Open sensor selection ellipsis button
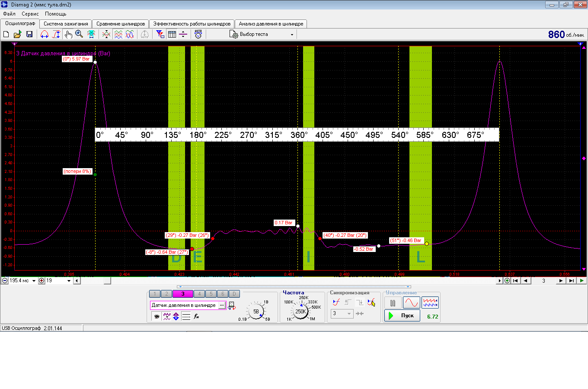The image size is (588, 389). click(222, 305)
